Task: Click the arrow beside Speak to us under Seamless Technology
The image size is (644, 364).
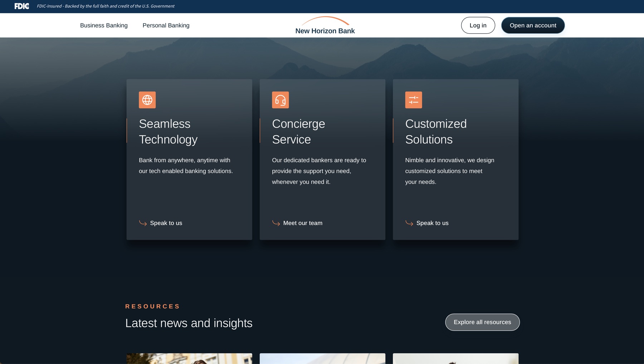Action: click(x=143, y=223)
